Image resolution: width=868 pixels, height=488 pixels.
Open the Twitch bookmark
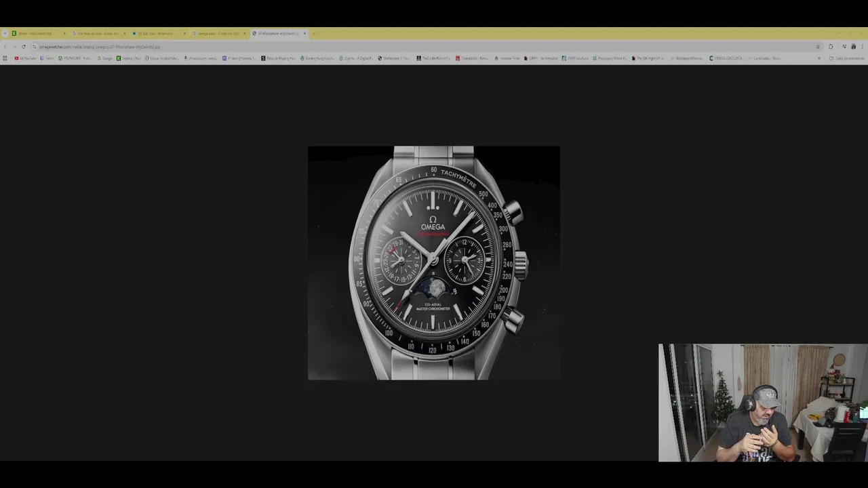coord(47,58)
